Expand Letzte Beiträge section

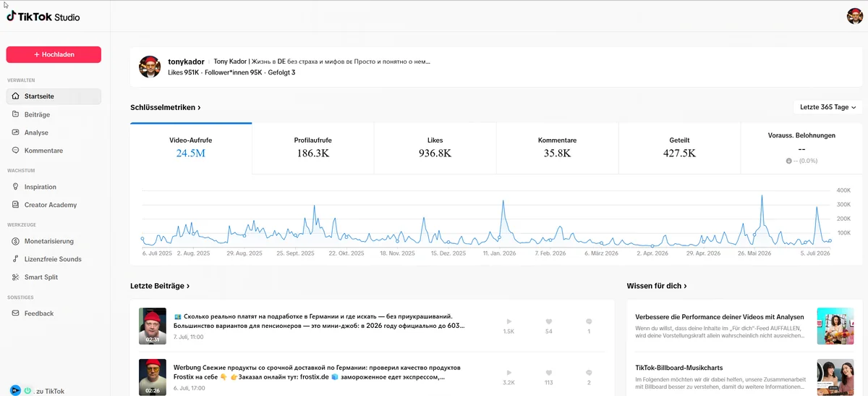160,286
